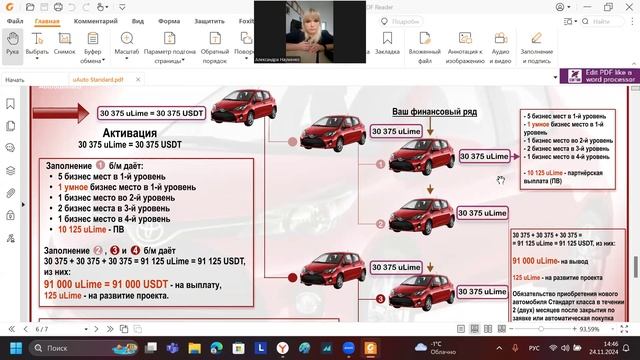Toggle full screen reading mode
This screenshot has width=640, height=360.
624,329
